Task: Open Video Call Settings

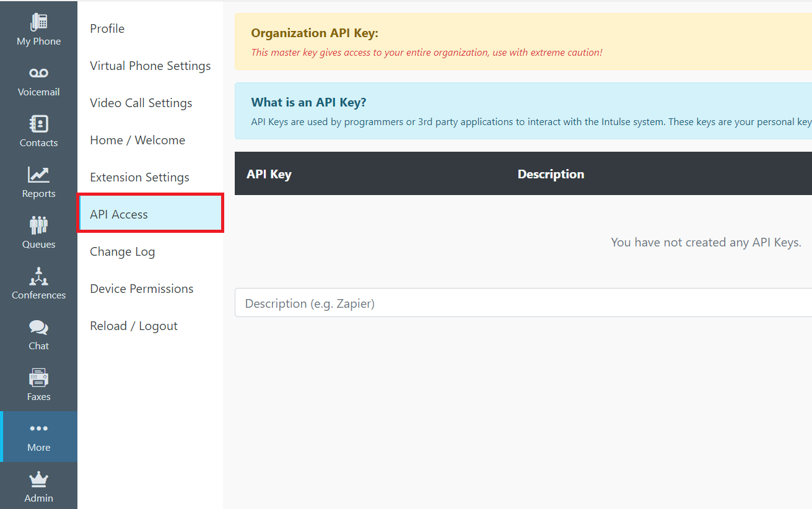Action: pyautogui.click(x=141, y=103)
